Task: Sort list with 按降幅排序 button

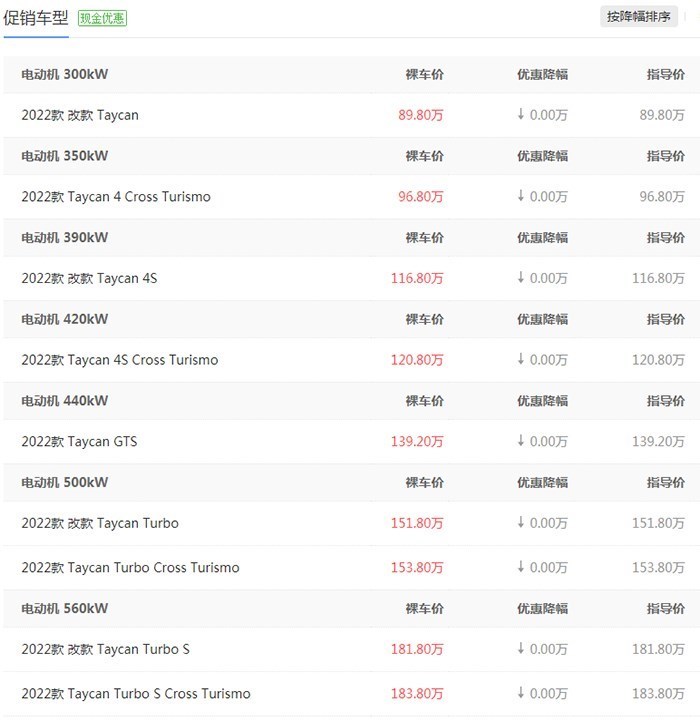Action: click(x=638, y=17)
